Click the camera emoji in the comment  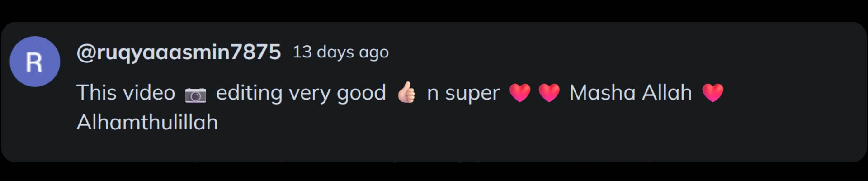(x=195, y=95)
